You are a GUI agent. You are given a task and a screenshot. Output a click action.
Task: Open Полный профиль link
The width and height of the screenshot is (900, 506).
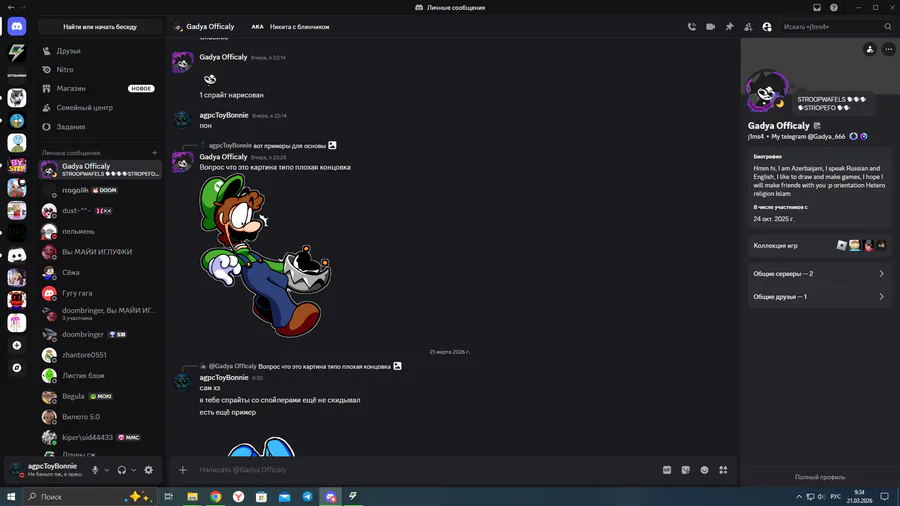820,477
